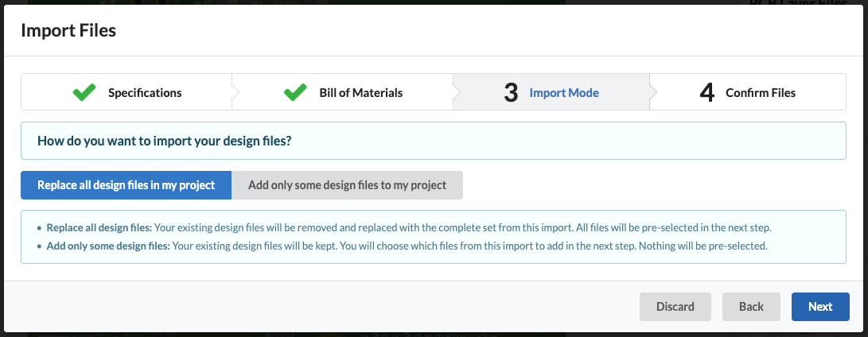Click the green checkmark beside Specifications
The width and height of the screenshot is (868, 337).
84,92
